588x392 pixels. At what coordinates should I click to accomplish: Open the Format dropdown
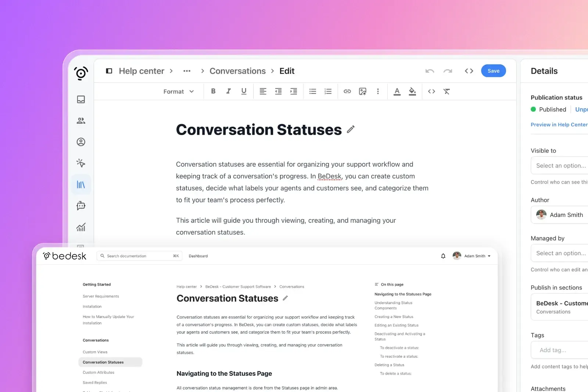(179, 91)
